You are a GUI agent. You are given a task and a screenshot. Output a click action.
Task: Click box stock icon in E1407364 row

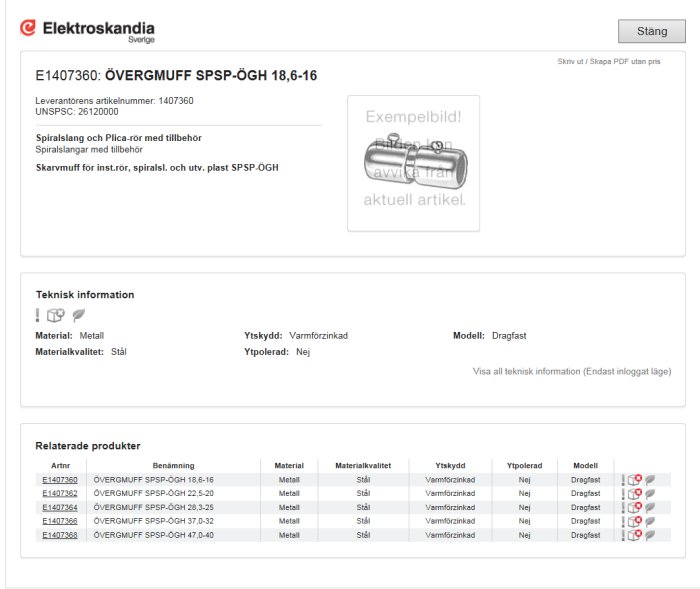(x=634, y=508)
